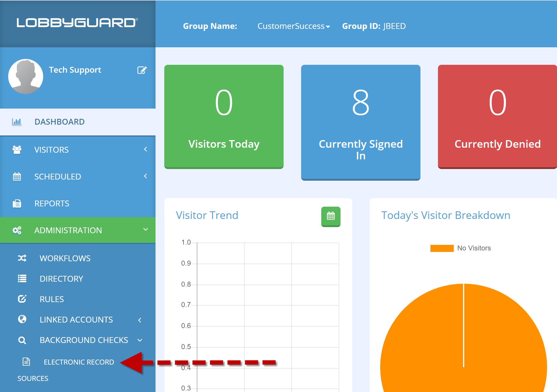Click the Reports document icon

[17, 203]
